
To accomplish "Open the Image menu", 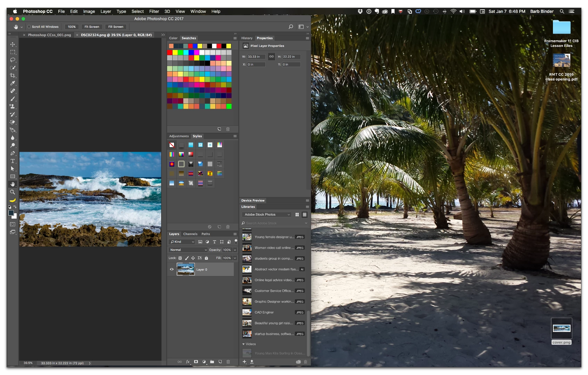I will point(89,11).
